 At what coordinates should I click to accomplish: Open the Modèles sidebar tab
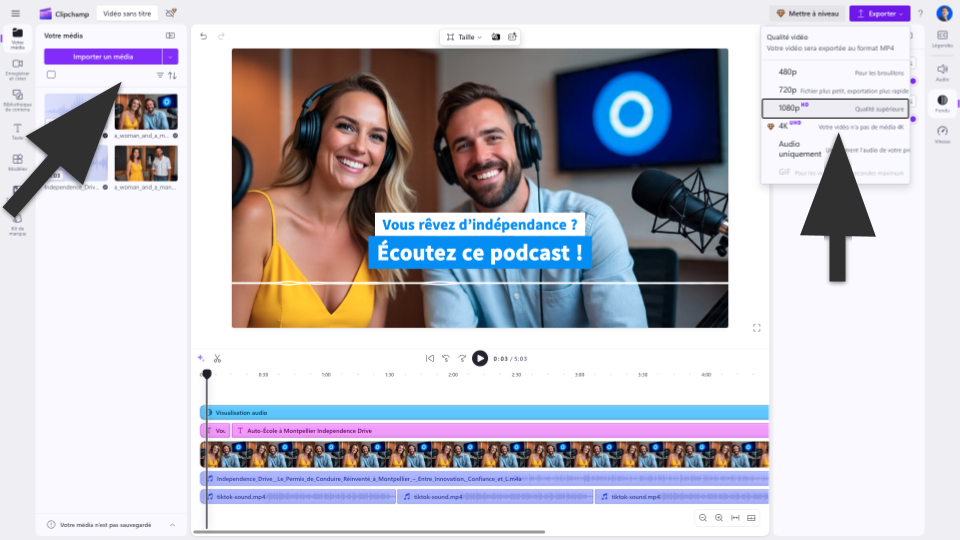17,163
